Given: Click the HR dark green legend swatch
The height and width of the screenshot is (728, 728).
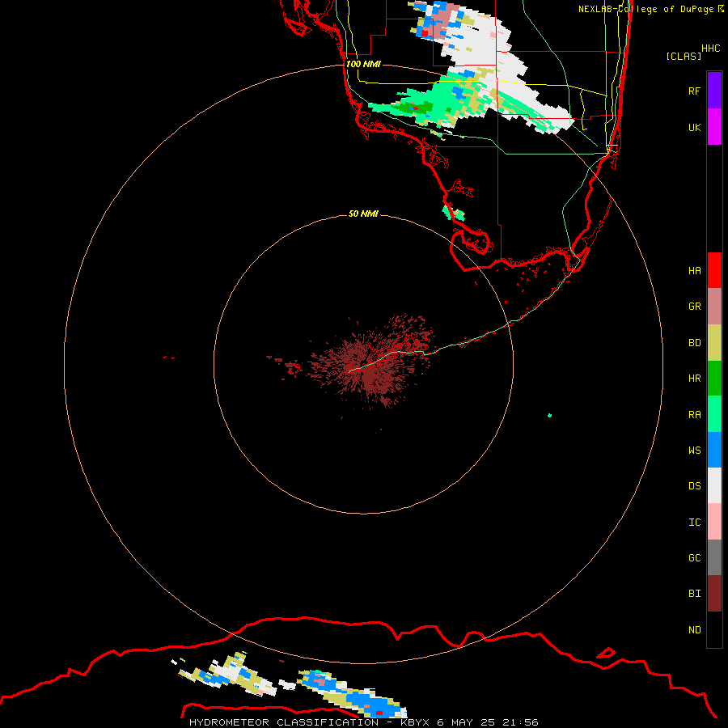Looking at the screenshot, I should point(714,379).
